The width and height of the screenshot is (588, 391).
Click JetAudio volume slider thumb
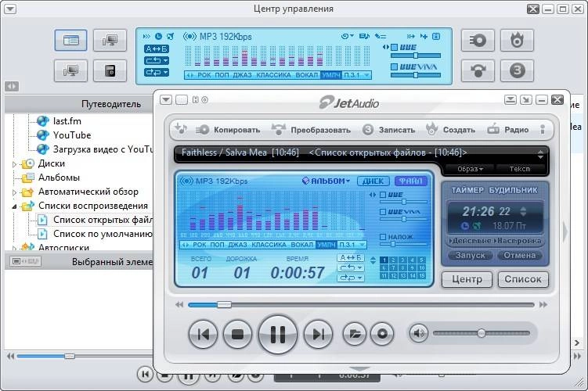pyautogui.click(x=481, y=332)
